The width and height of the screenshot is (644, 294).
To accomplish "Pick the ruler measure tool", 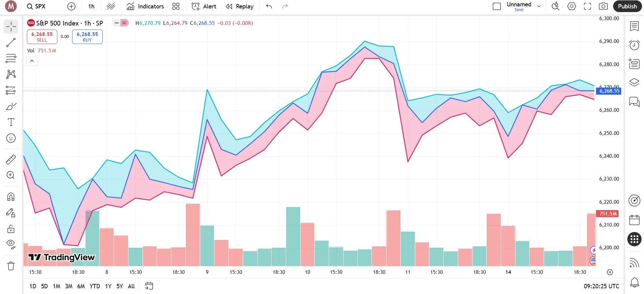I will pyautogui.click(x=11, y=159).
